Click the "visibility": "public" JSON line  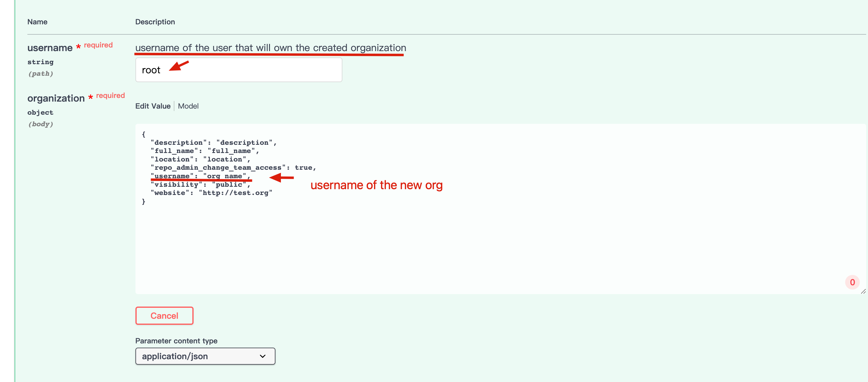coord(200,184)
